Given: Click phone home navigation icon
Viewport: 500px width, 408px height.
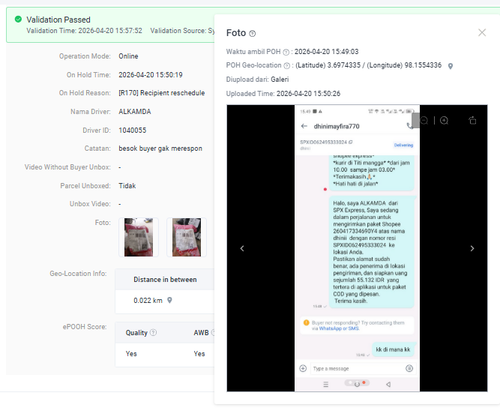Looking at the screenshot, I should pos(357,384).
